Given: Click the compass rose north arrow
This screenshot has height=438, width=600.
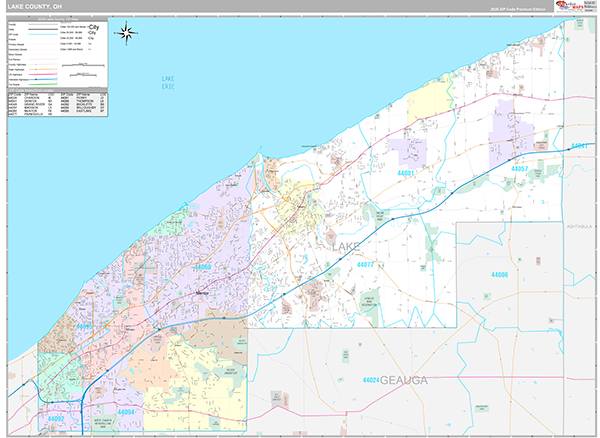Looking at the screenshot, I should (127, 33).
